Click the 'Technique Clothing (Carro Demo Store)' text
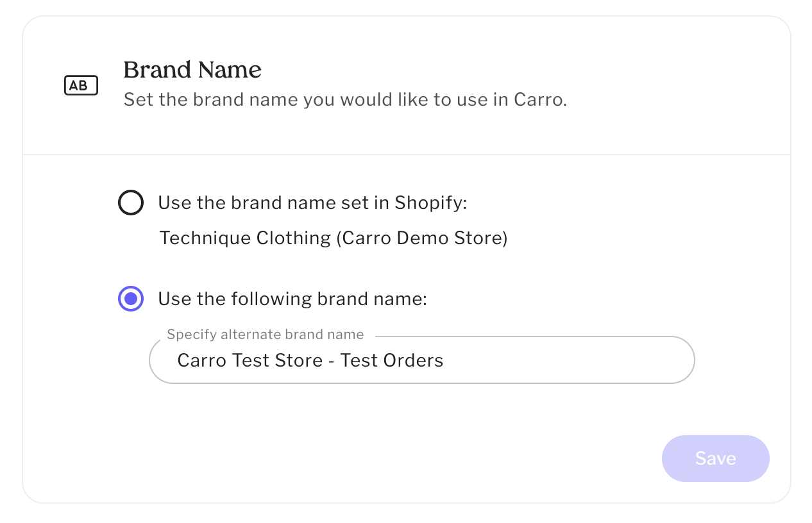The image size is (812, 523). 333,238
